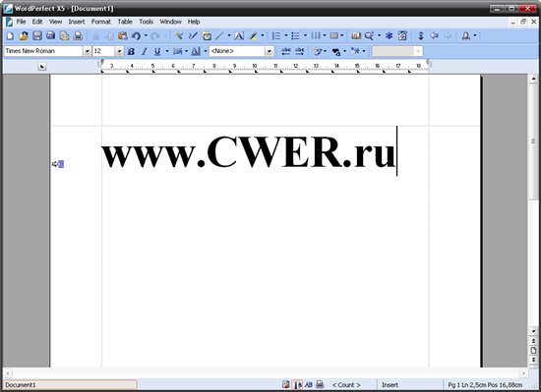Click the paragraph marker in left margin
The height and width of the screenshot is (392, 541).
click(58, 164)
